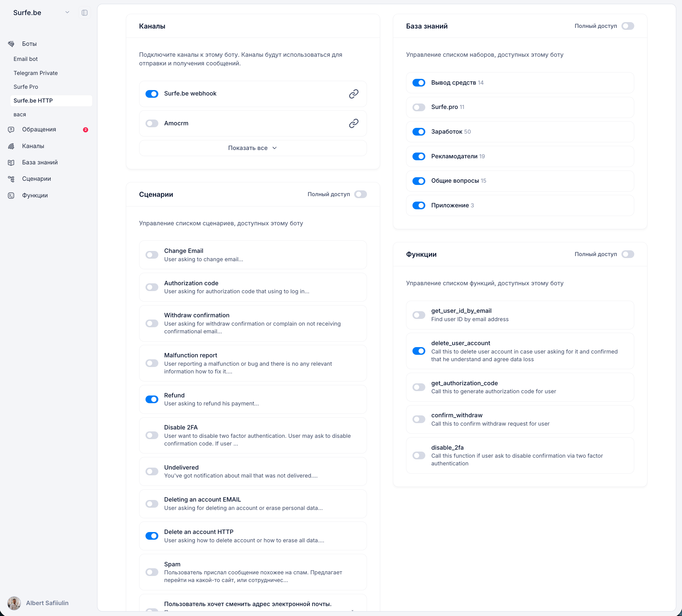Image resolution: width=682 pixels, height=616 pixels.
Task: Select the Email bot item
Action: [x=26, y=59]
